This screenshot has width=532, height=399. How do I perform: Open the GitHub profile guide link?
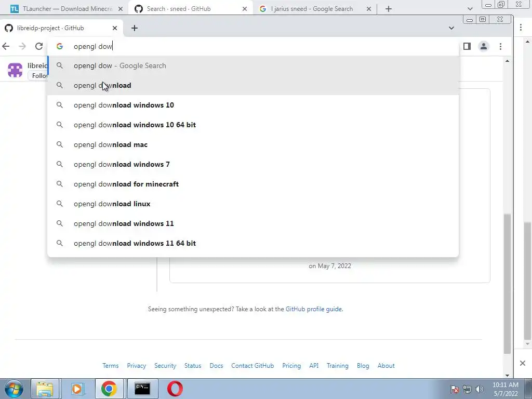point(313,309)
